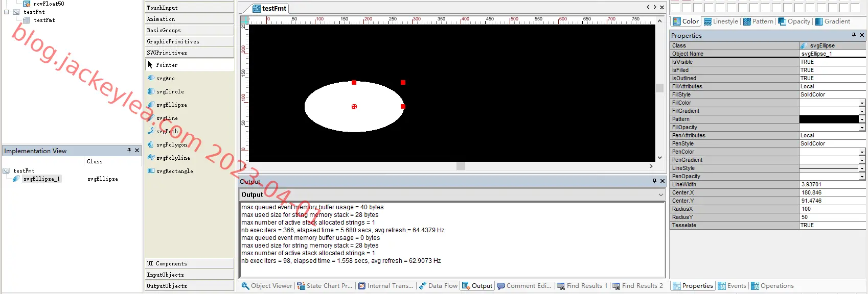The image size is (868, 294).
Task: Open the State Chart tab
Action: (x=325, y=286)
